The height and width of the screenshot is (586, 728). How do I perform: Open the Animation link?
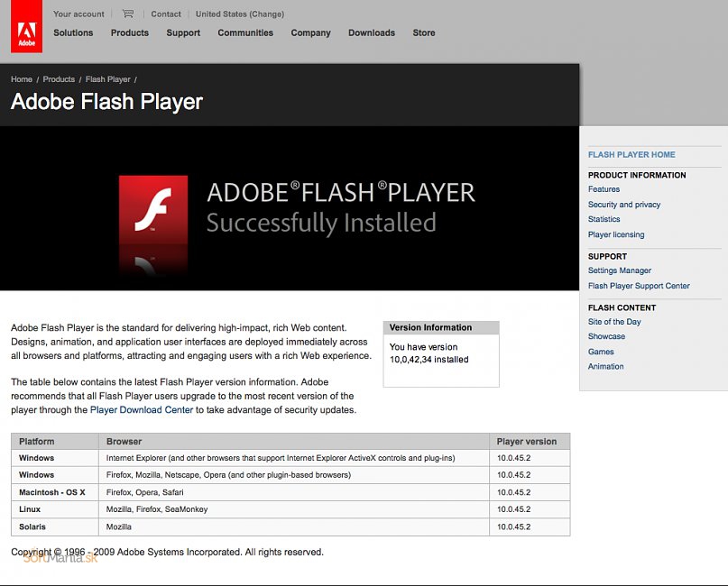pos(605,367)
